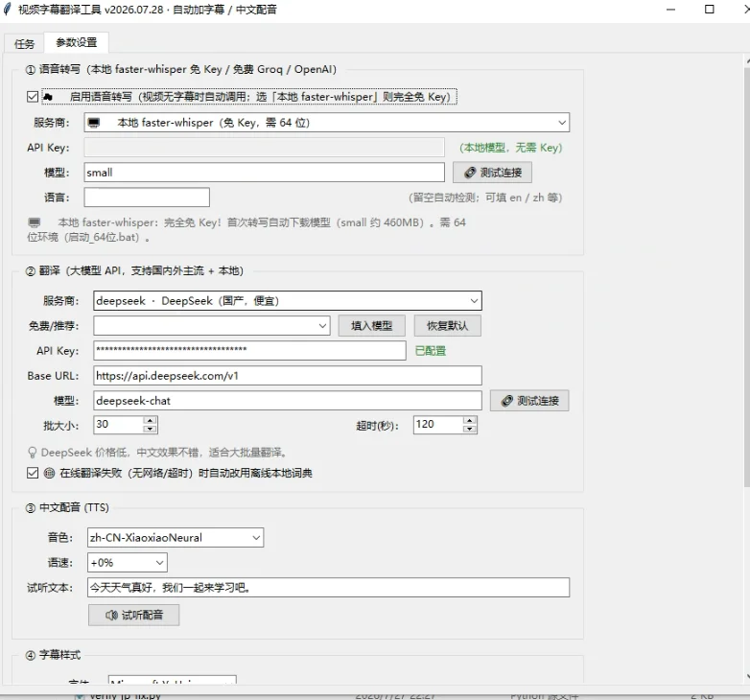Click the scrollbar down arrow
Viewport: 750px width, 700px height.
coord(748,677)
